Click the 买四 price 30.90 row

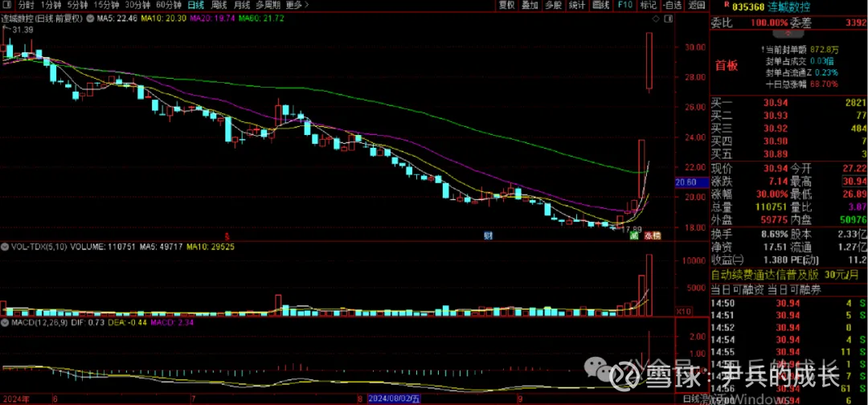[789, 141]
